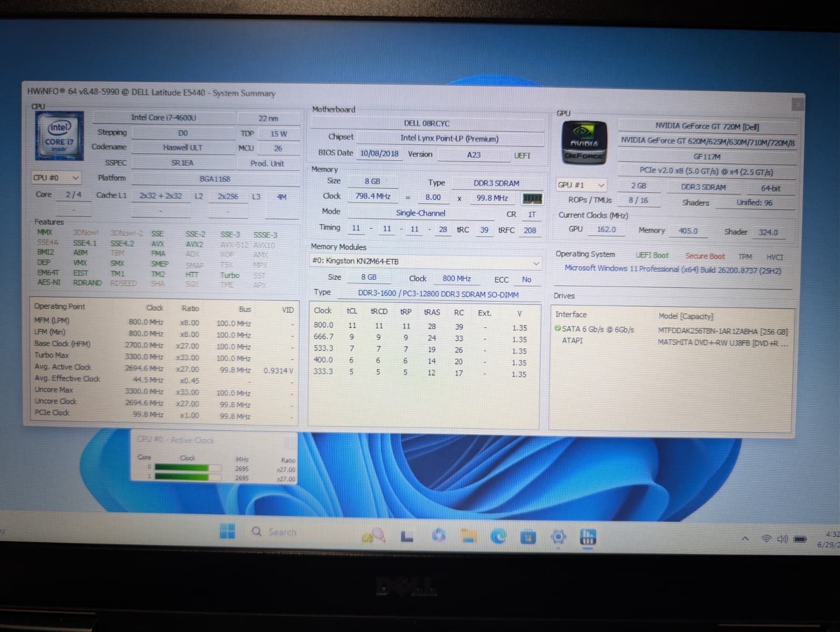Click the 0.9314 V VID value

click(278, 371)
